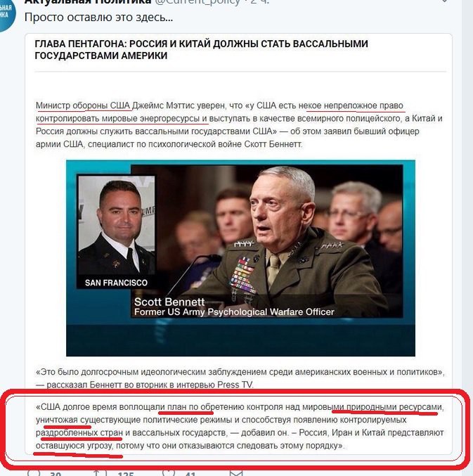
Task: Click the reply count 30
Action: click(56, 474)
